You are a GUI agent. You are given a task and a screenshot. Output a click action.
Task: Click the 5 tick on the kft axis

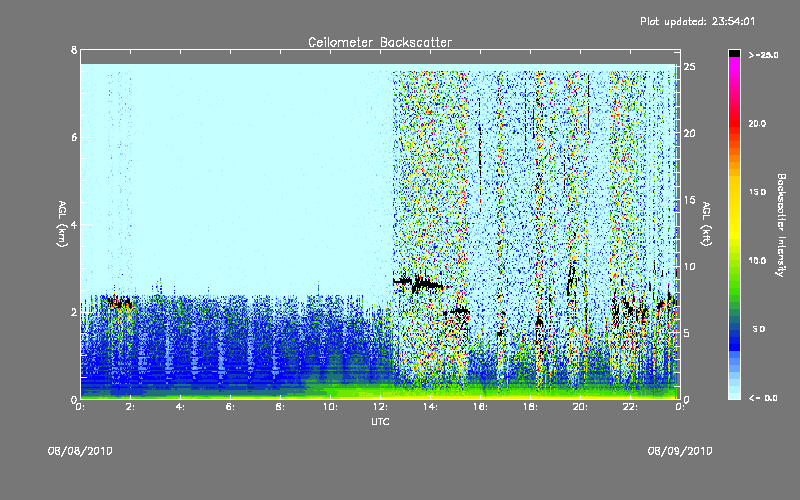point(687,333)
